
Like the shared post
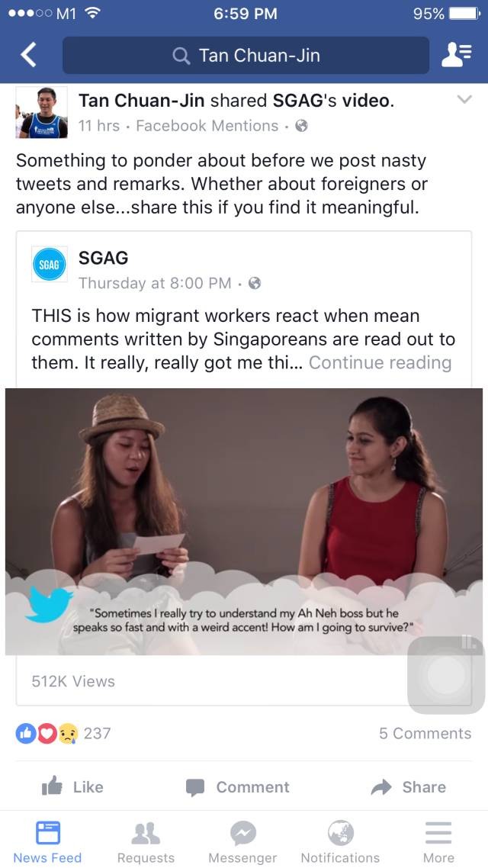[x=72, y=786]
